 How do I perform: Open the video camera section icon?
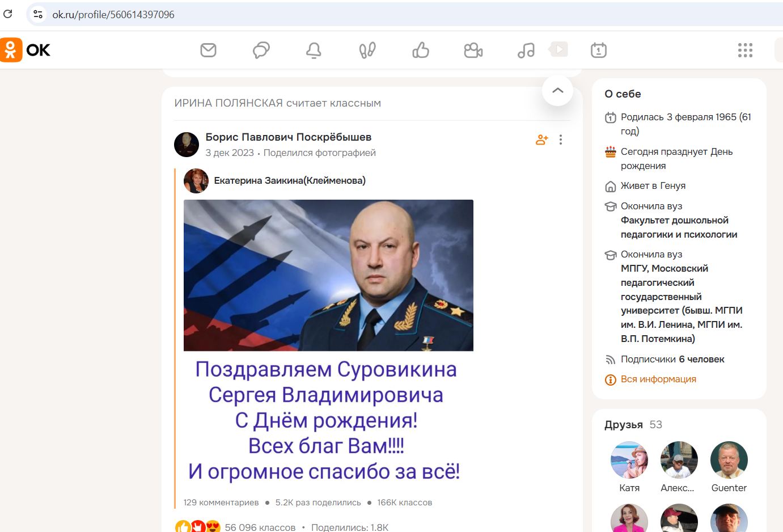tap(473, 50)
